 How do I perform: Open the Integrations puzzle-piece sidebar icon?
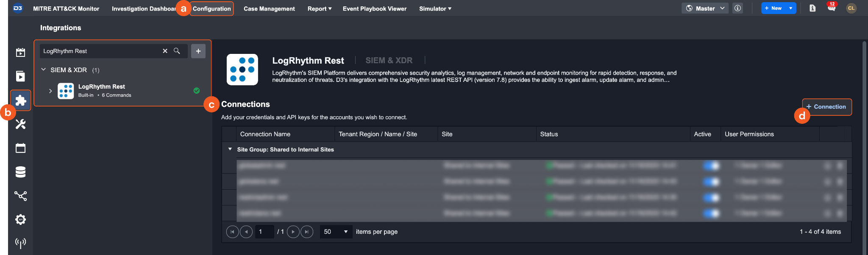[x=20, y=101]
